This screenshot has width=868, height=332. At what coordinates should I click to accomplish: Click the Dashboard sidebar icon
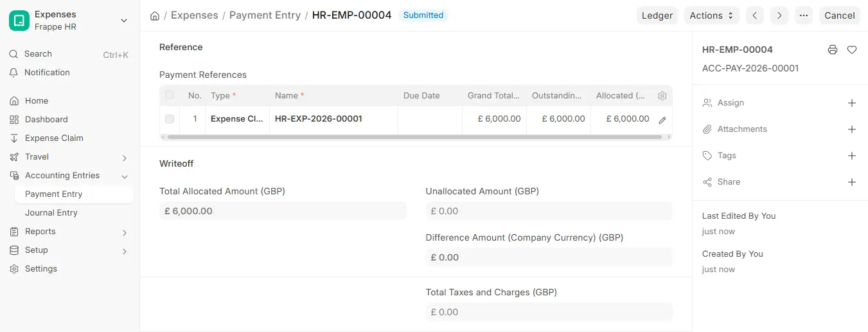point(14,120)
